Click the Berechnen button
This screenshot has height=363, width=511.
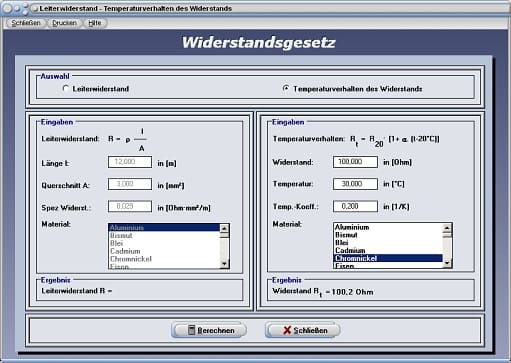(209, 330)
